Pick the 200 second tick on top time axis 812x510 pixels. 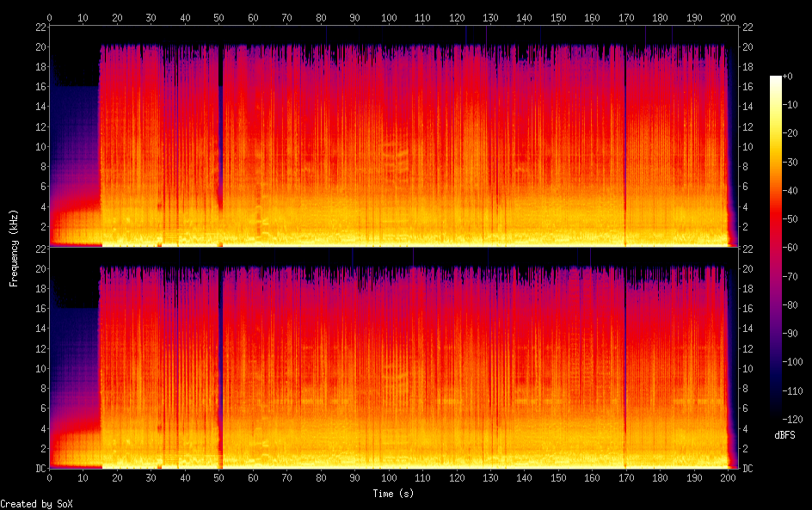pyautogui.click(x=729, y=17)
